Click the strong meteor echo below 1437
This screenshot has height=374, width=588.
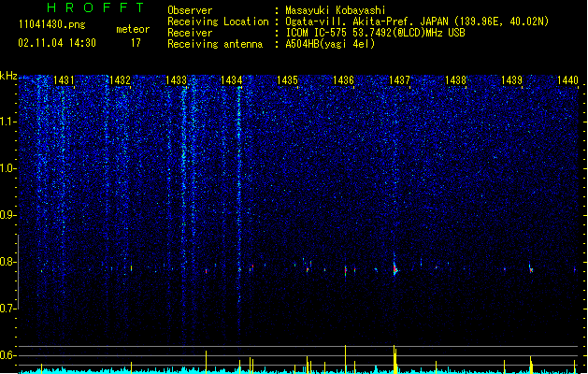coord(394,267)
